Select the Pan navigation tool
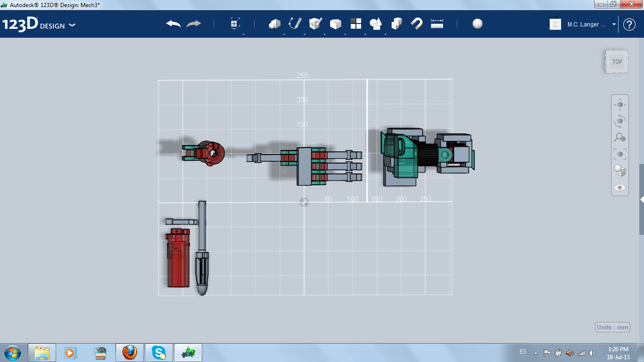This screenshot has height=362, width=644. (x=620, y=105)
